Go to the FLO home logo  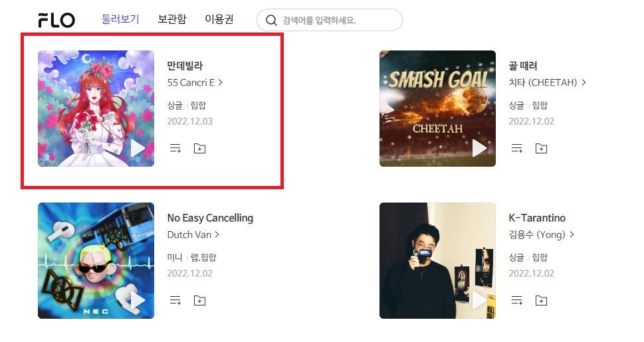tap(56, 20)
